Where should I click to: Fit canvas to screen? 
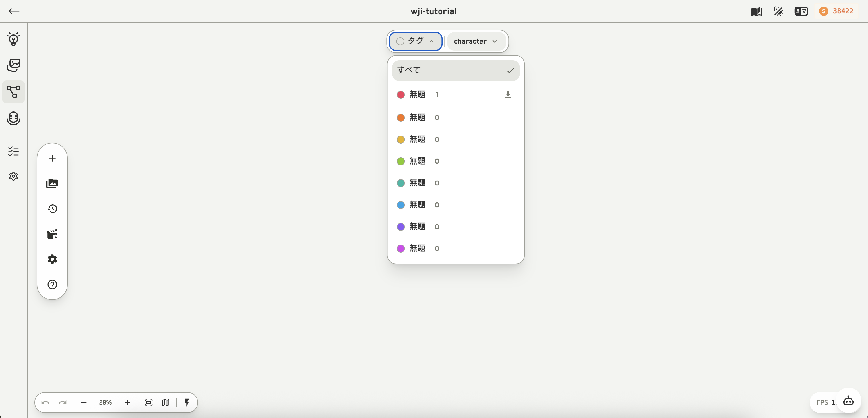[149, 402]
